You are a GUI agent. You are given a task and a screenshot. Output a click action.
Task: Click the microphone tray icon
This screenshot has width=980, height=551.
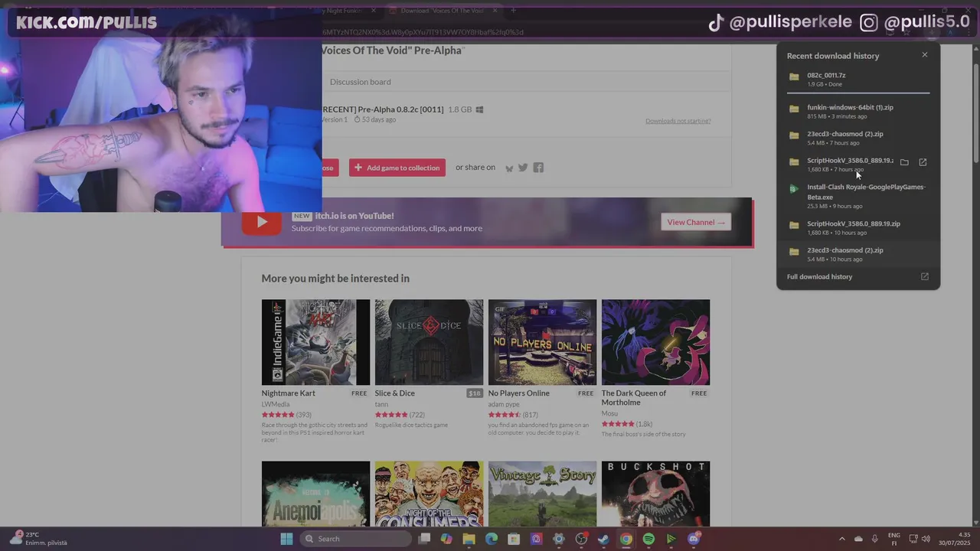coord(874,539)
